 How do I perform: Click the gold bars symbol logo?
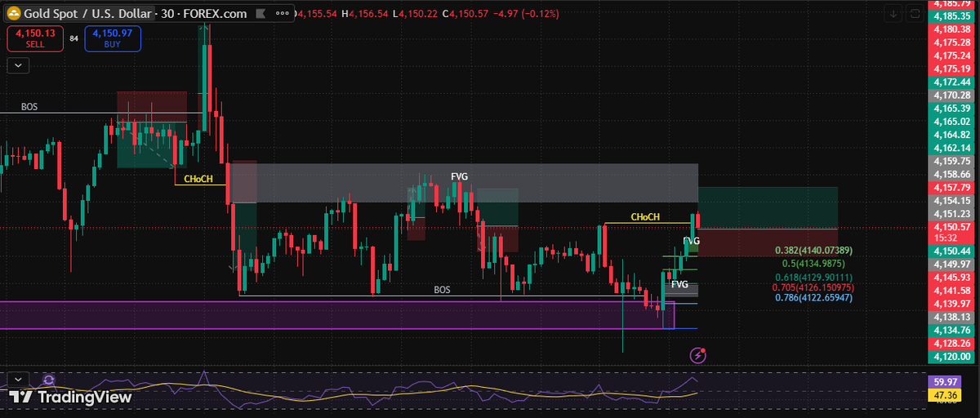click(12, 14)
